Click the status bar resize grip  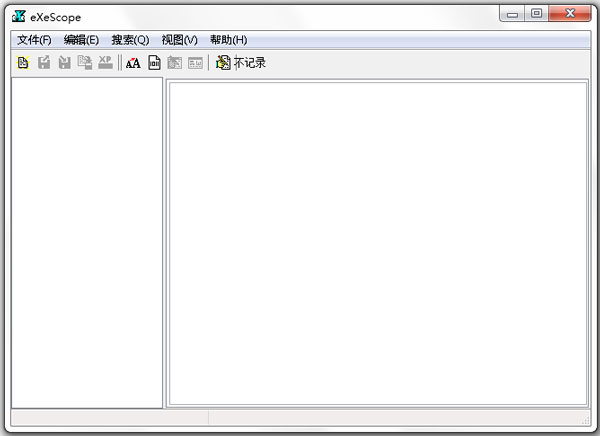tap(585, 421)
